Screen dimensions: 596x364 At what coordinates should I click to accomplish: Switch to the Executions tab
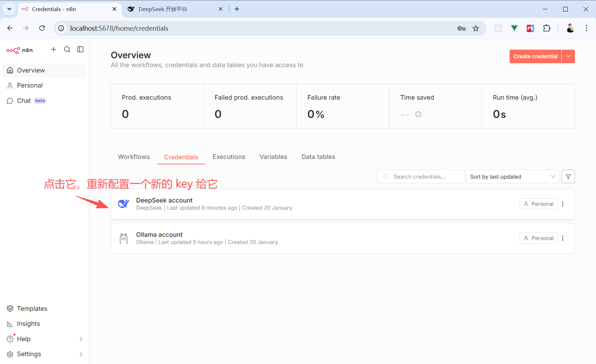[x=229, y=157]
